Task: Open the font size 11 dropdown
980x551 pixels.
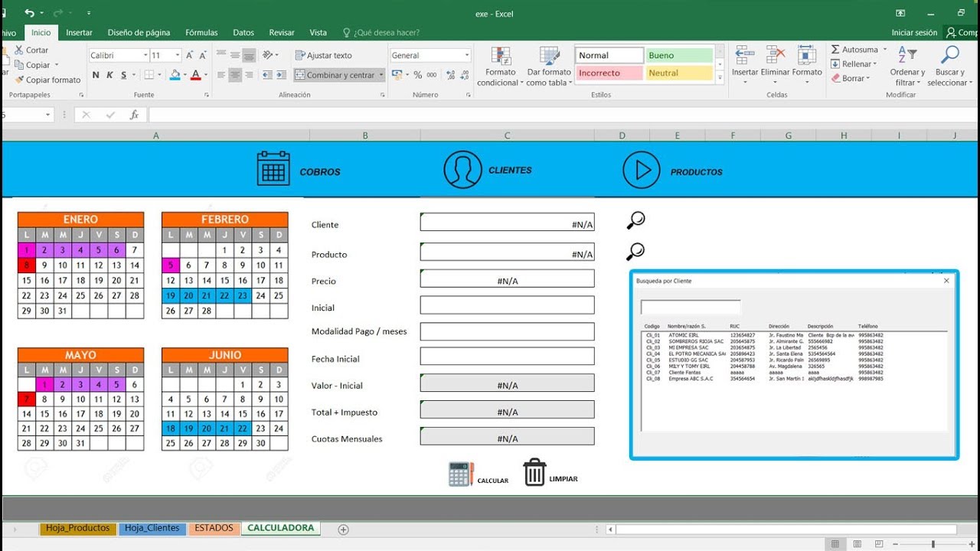Action: 178,55
